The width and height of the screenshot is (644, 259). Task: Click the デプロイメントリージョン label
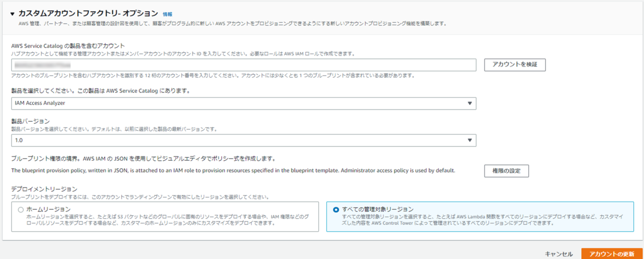pyautogui.click(x=45, y=189)
